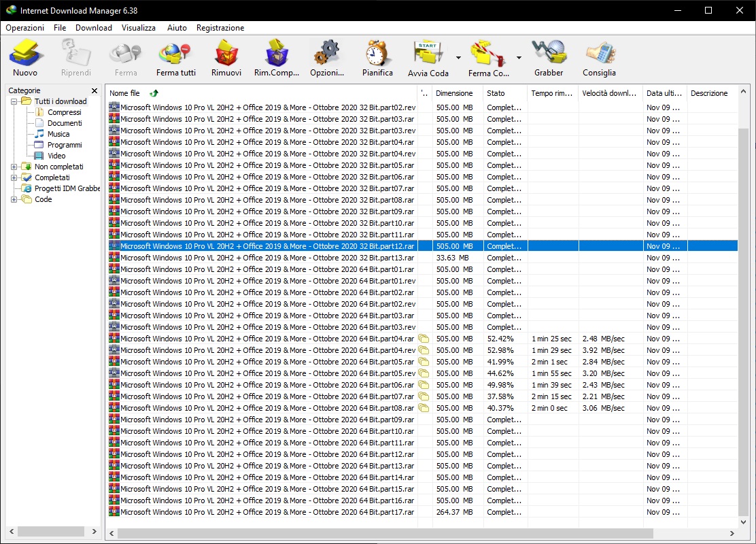
Task: Click file icon of 64 Bit.part17.rar row
Action: (x=114, y=512)
